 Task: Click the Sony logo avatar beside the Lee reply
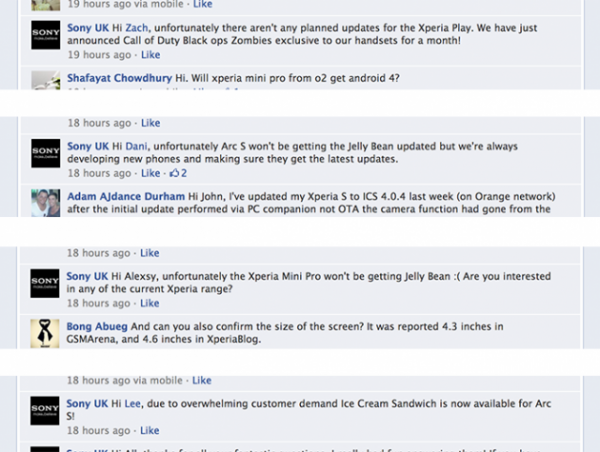click(x=46, y=411)
